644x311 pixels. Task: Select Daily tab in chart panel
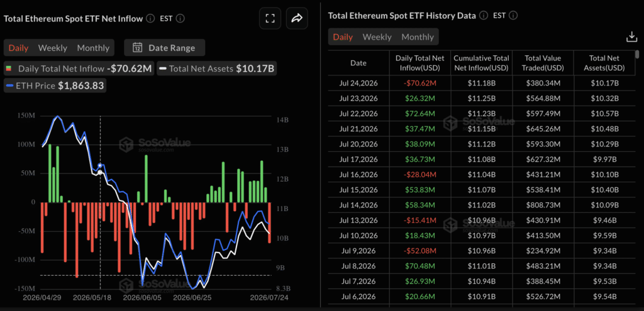point(18,48)
